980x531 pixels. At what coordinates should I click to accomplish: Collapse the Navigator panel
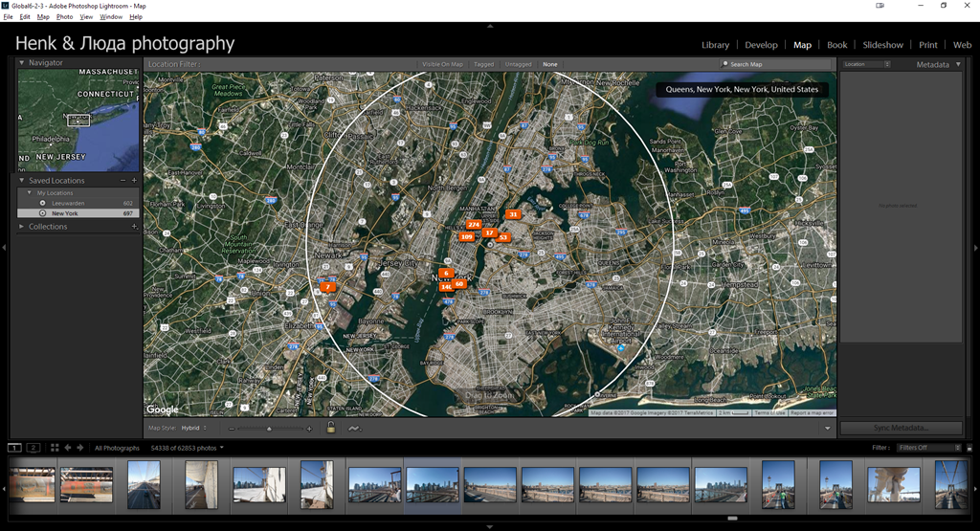[22, 62]
